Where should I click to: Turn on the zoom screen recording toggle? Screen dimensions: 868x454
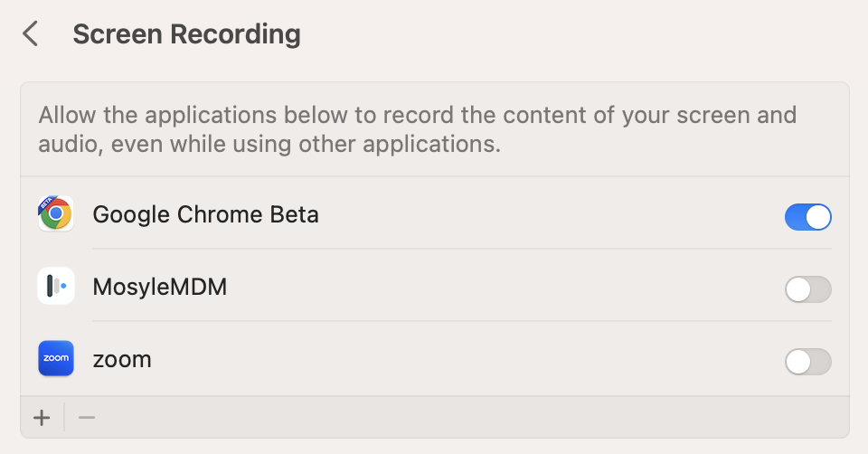coord(807,362)
